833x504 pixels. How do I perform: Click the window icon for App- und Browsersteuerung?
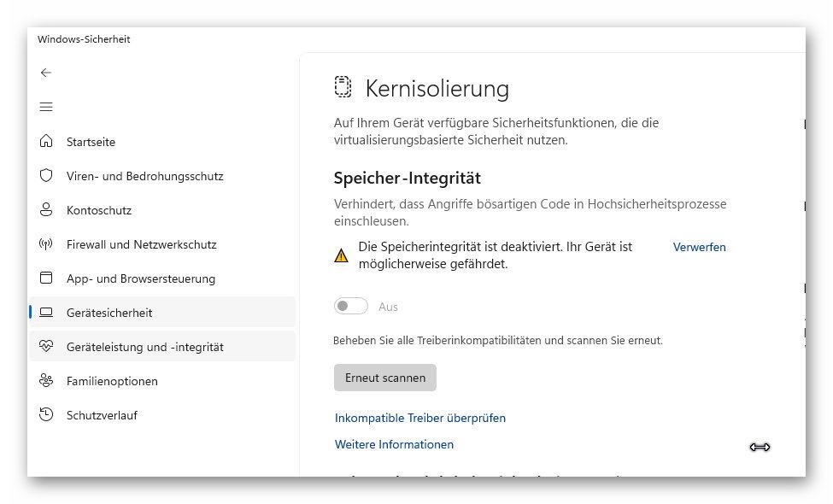tap(46, 278)
